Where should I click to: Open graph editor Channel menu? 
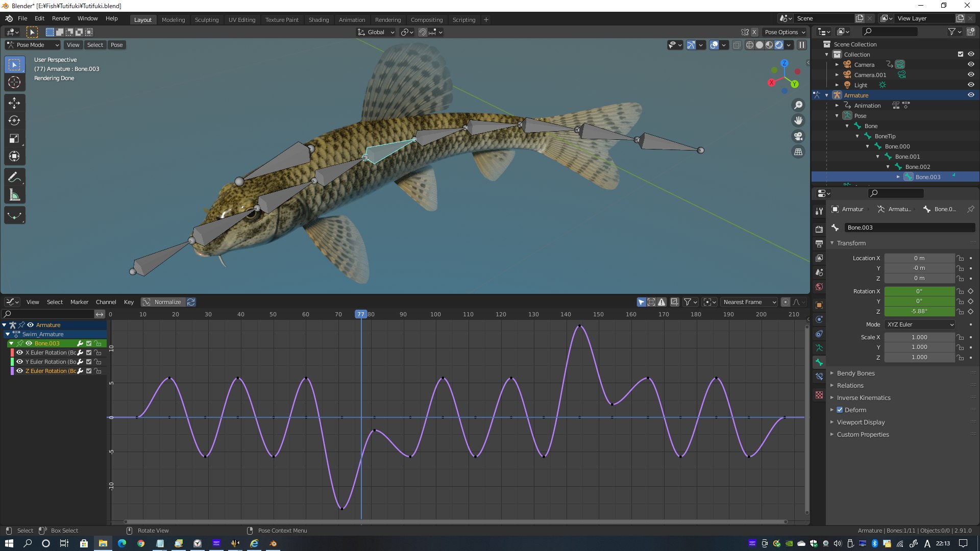tap(106, 302)
